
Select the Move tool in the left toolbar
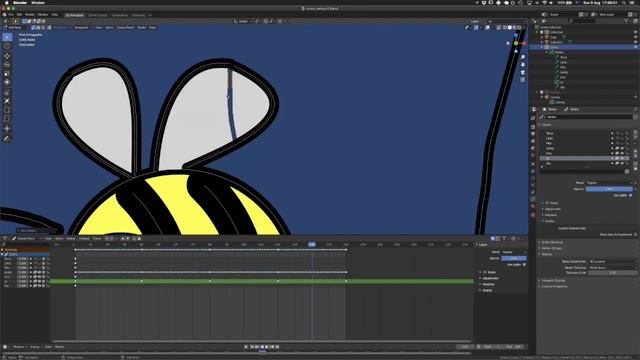click(x=7, y=56)
